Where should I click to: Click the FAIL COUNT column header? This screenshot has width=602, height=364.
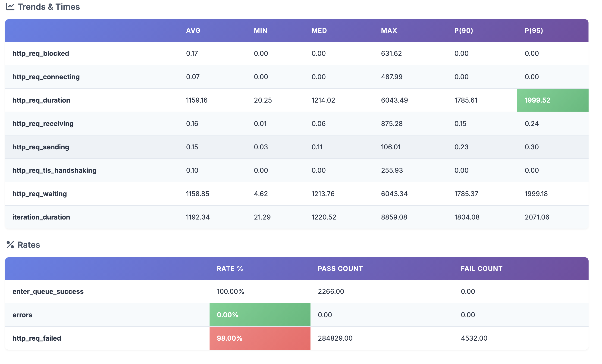(x=482, y=268)
